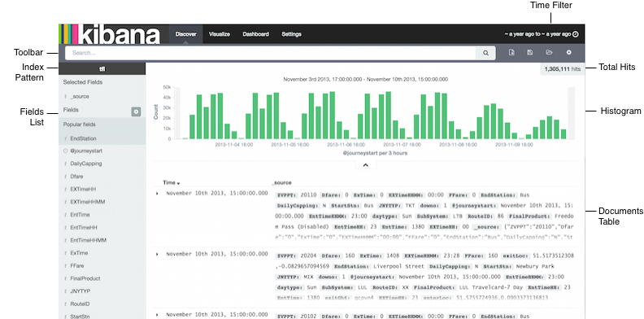Screen dimensions: 644x319
Task: Open time filter clock icon
Action: pyautogui.click(x=576, y=34)
